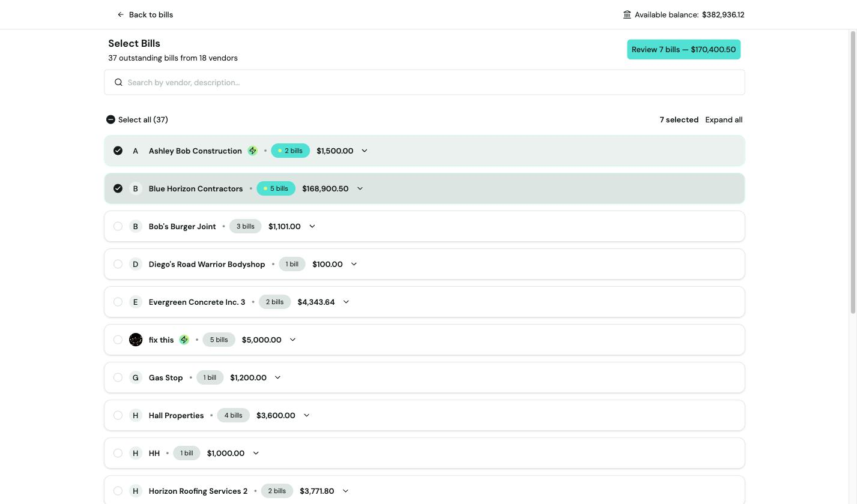Viewport: 857px width, 504px height.
Task: Expand Ashley Bob Construction bills chevron
Action: [365, 151]
